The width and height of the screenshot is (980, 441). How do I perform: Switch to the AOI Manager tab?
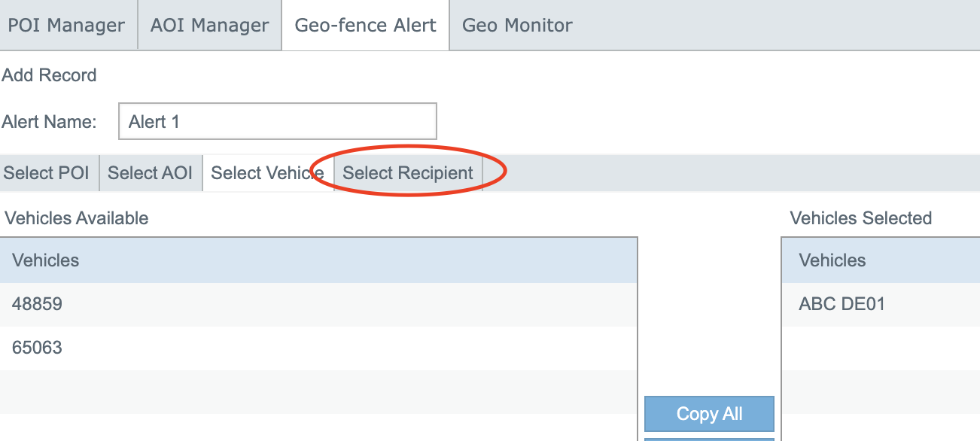[209, 26]
